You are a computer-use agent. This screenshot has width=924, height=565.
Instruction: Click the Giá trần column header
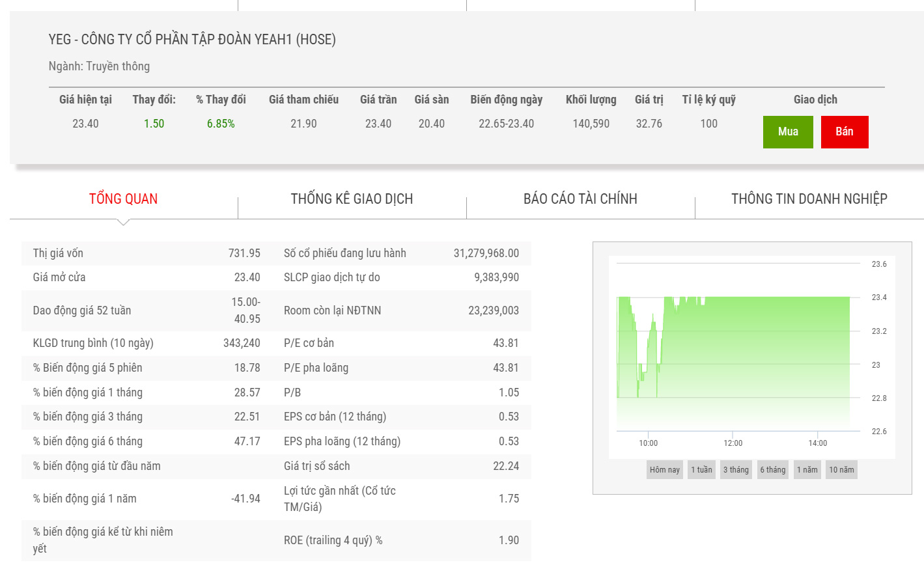378,100
